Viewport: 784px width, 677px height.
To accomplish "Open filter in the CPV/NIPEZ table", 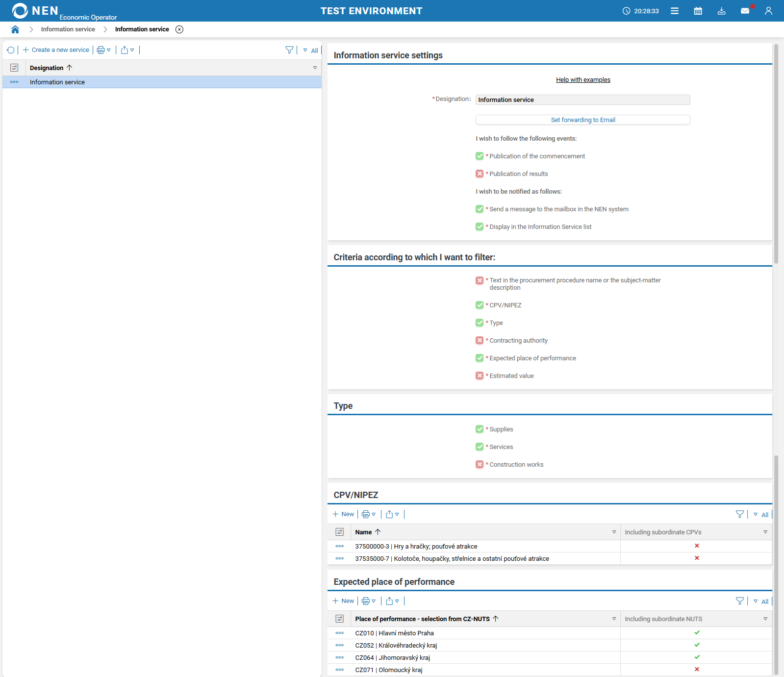I will click(740, 514).
